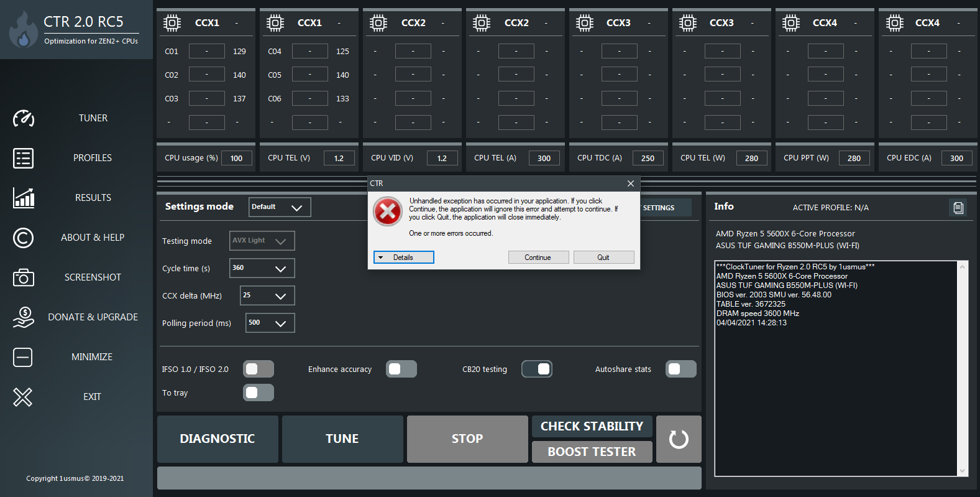Image resolution: width=980 pixels, height=497 pixels.
Task: Click log line 'TABLE ver. 3672325'
Action: click(751, 304)
